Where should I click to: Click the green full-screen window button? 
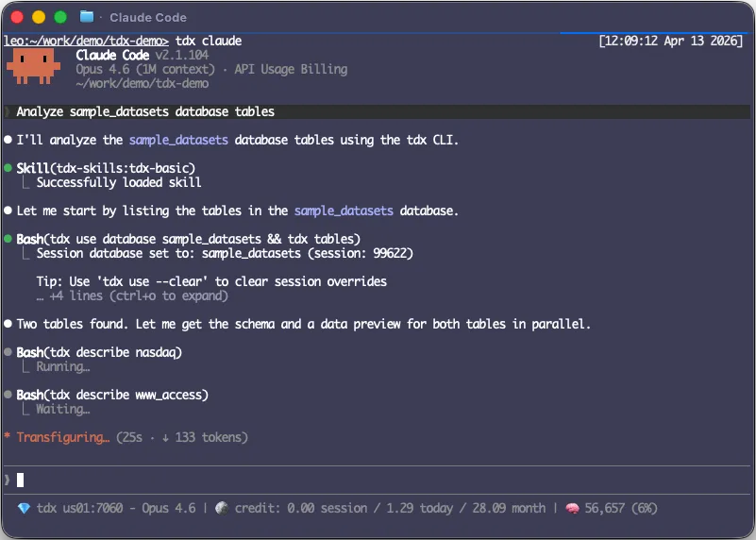point(60,17)
